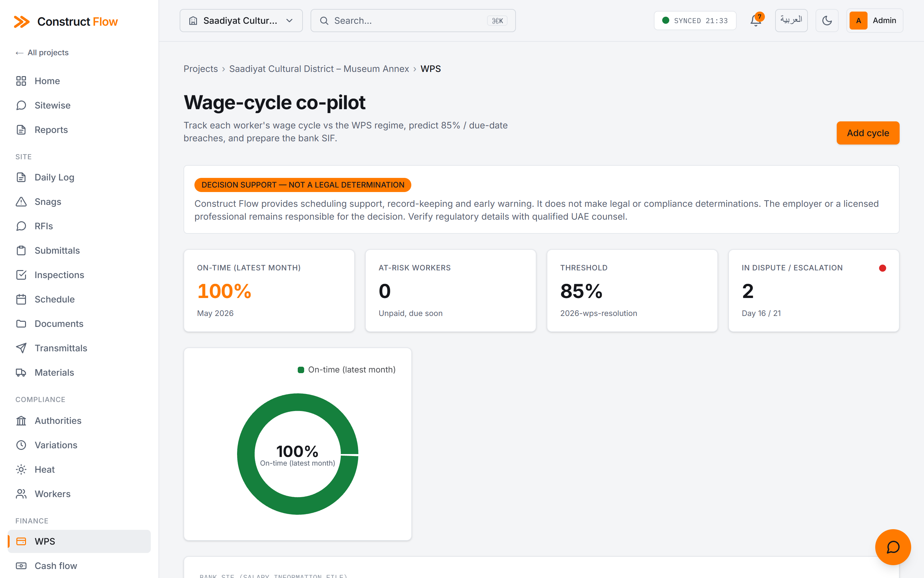Click the Add cycle button
Viewport: 924px width, 578px height.
(x=868, y=133)
